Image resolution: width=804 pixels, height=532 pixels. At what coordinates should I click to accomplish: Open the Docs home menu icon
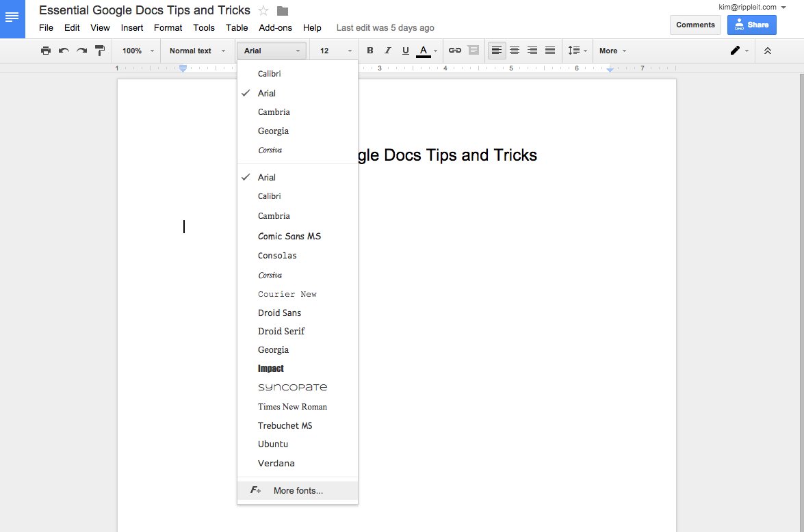(12, 18)
